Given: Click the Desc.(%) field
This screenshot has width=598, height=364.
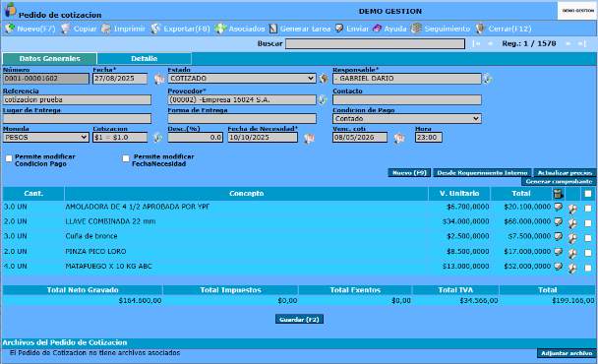Looking at the screenshot, I should pos(196,138).
